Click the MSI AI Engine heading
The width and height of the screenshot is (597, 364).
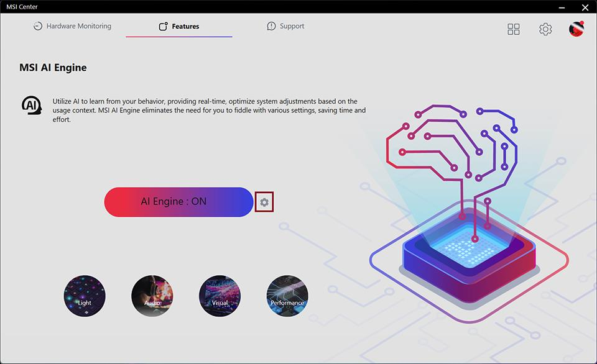click(x=53, y=67)
